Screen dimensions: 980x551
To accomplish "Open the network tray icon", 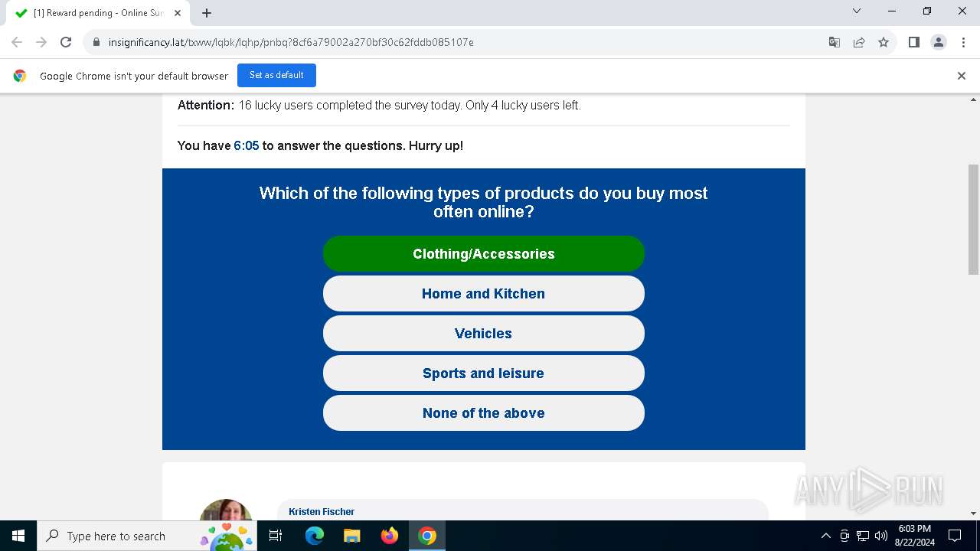I will point(863,536).
